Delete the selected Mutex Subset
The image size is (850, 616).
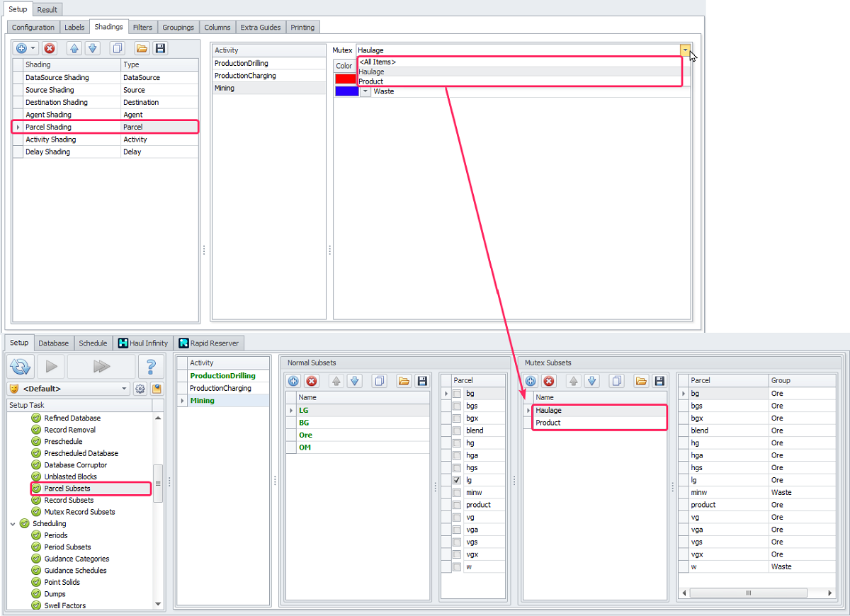point(549,381)
